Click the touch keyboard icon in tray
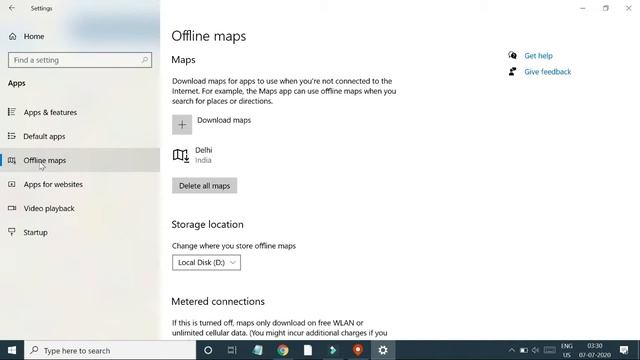640x360 pixels. tap(549, 350)
